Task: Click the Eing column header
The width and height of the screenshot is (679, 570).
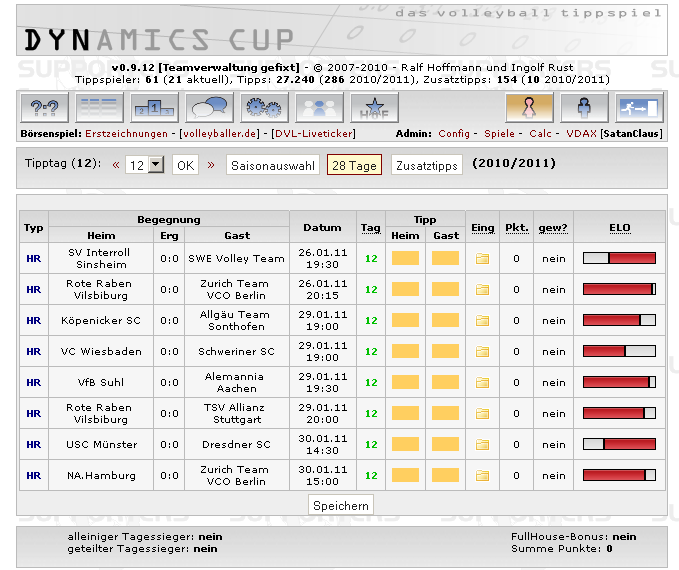Action: tap(482, 228)
